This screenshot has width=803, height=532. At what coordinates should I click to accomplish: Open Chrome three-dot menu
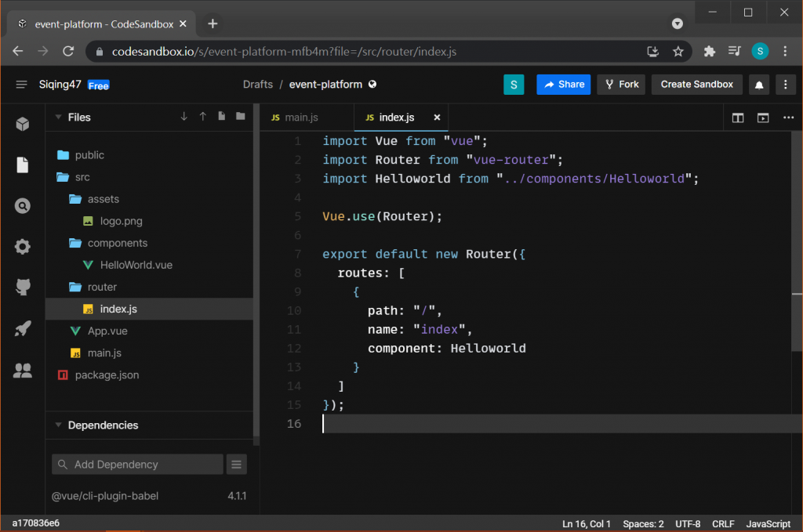pos(785,51)
